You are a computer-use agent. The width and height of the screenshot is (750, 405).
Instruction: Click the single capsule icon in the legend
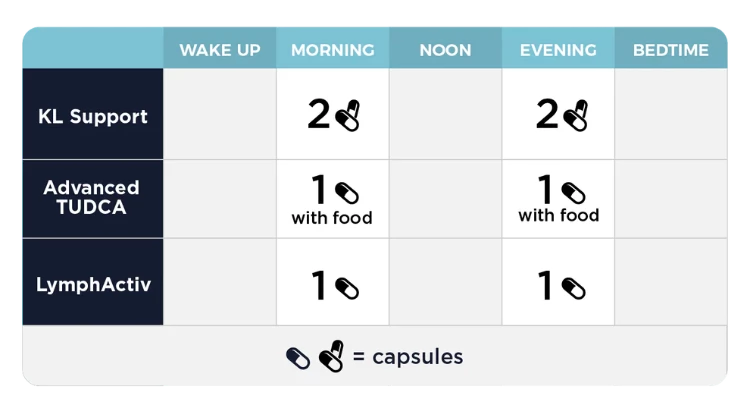[x=298, y=357]
